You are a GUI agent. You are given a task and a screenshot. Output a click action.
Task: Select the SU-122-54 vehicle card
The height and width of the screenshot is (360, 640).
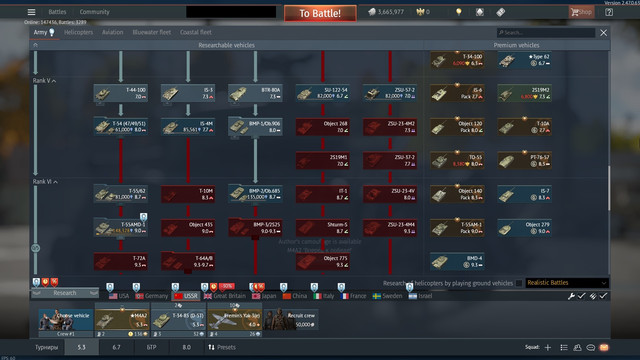pyautogui.click(x=322, y=93)
